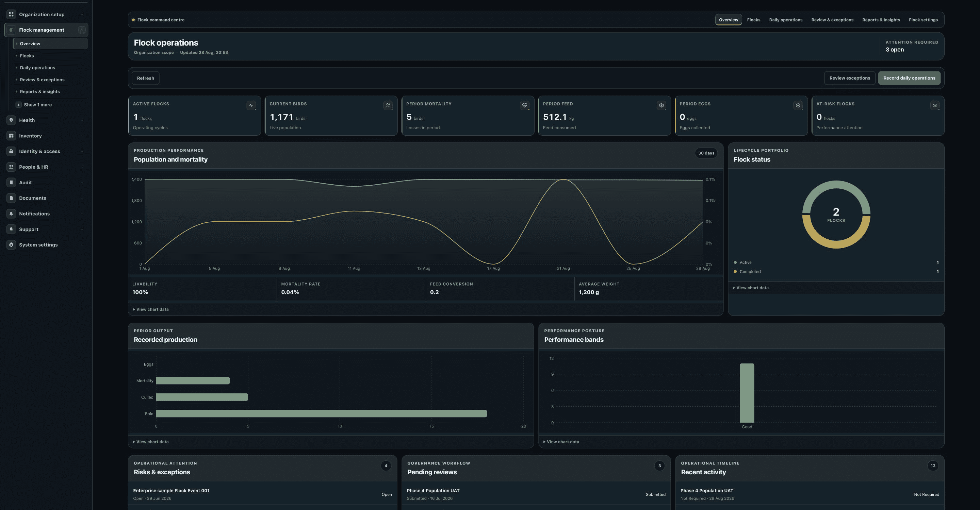Collapse the Flock management sidebar section

tap(82, 30)
